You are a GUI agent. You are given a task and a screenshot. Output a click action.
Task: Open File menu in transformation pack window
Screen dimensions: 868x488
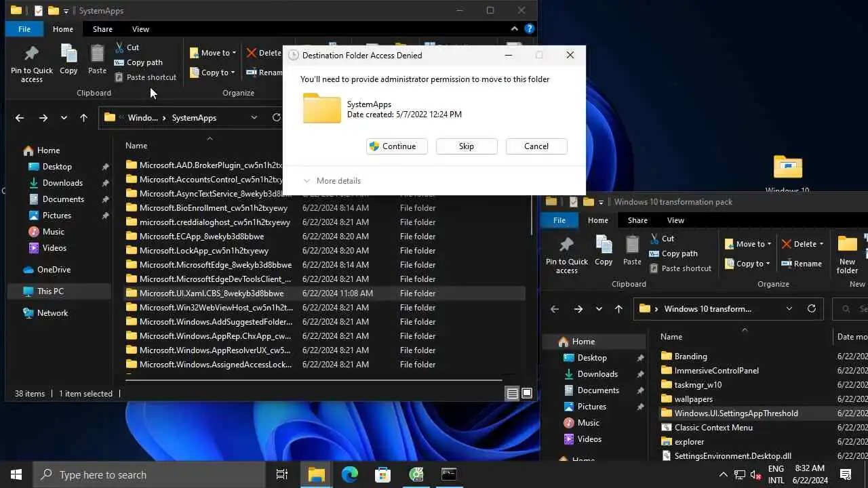pyautogui.click(x=559, y=220)
